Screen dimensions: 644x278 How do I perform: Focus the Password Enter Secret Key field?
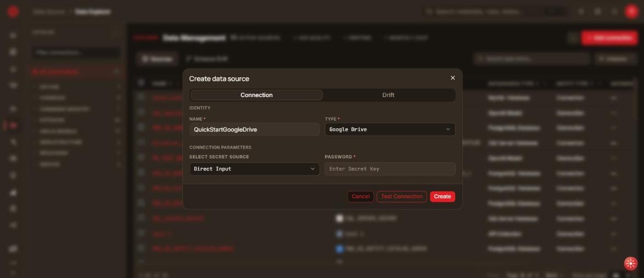(390, 169)
